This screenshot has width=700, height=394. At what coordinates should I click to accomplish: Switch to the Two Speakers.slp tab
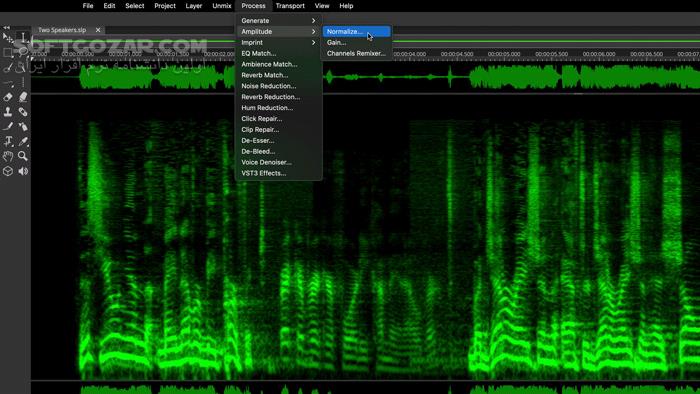point(62,30)
